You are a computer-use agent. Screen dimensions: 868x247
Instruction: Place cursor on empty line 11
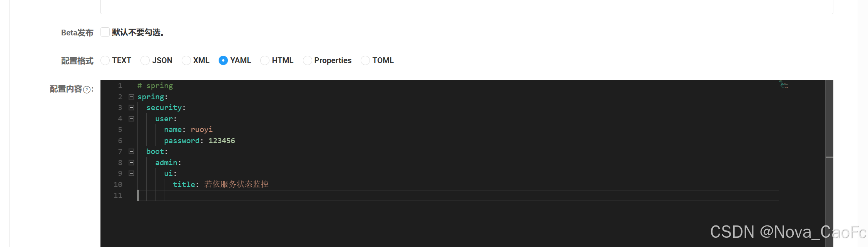point(458,195)
